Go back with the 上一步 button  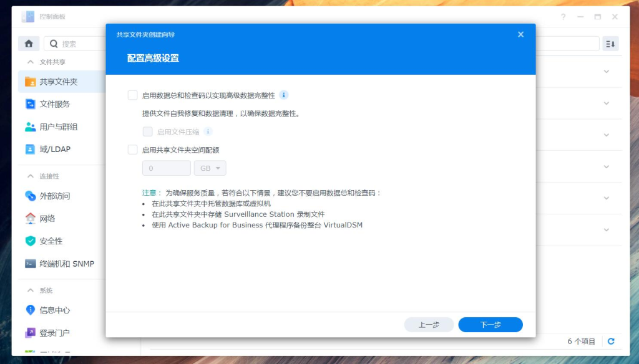(429, 324)
